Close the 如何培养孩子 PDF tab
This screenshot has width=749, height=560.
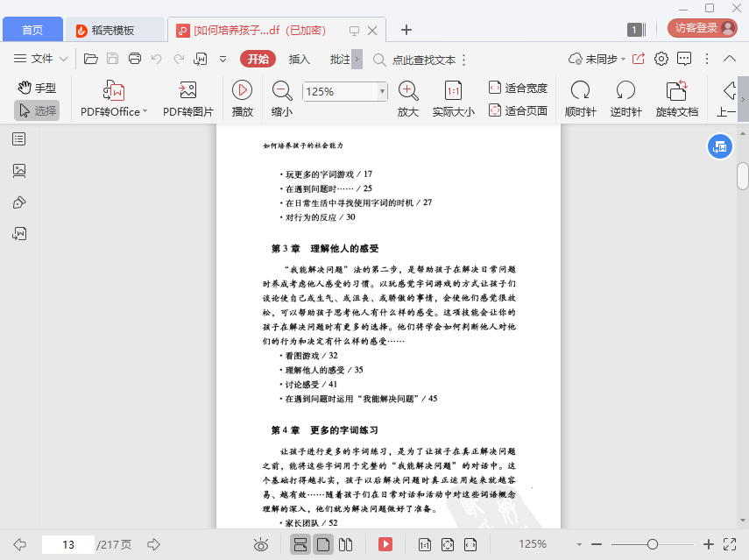pyautogui.click(x=372, y=31)
